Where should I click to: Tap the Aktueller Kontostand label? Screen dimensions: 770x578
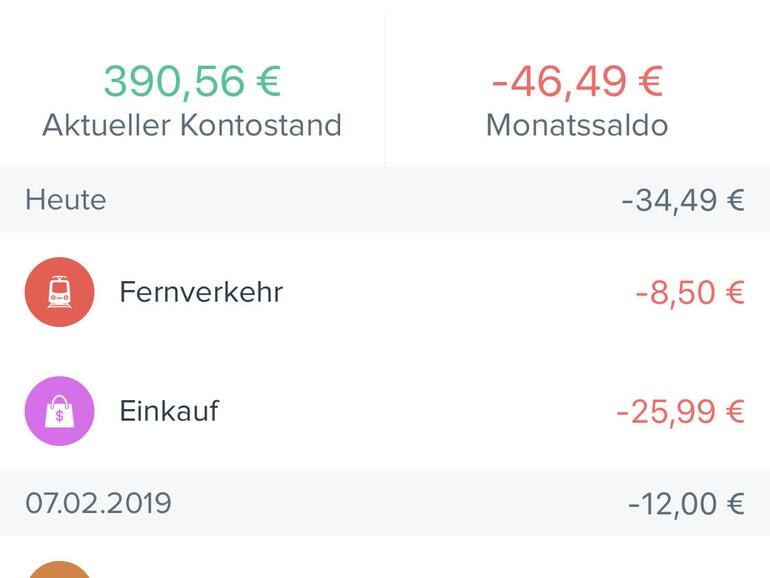(192, 125)
